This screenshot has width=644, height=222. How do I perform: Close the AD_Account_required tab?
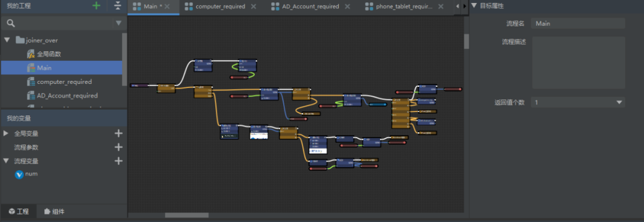[x=348, y=7]
